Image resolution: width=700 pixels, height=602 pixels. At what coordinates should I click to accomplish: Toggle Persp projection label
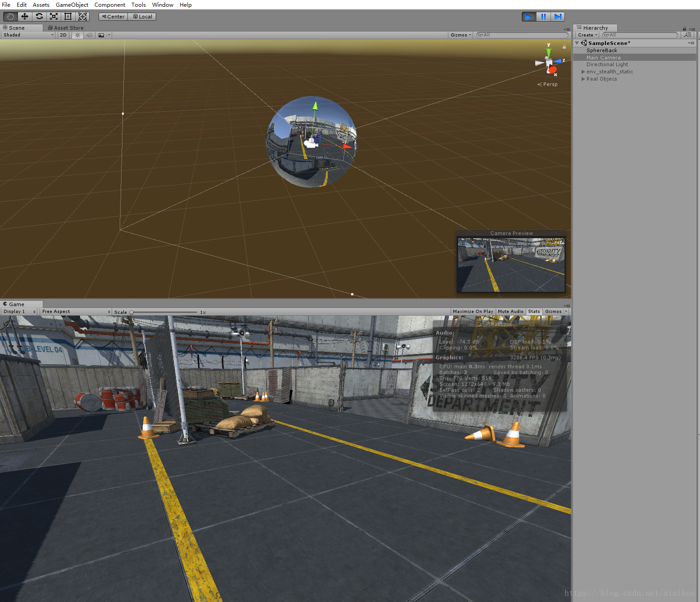[547, 85]
